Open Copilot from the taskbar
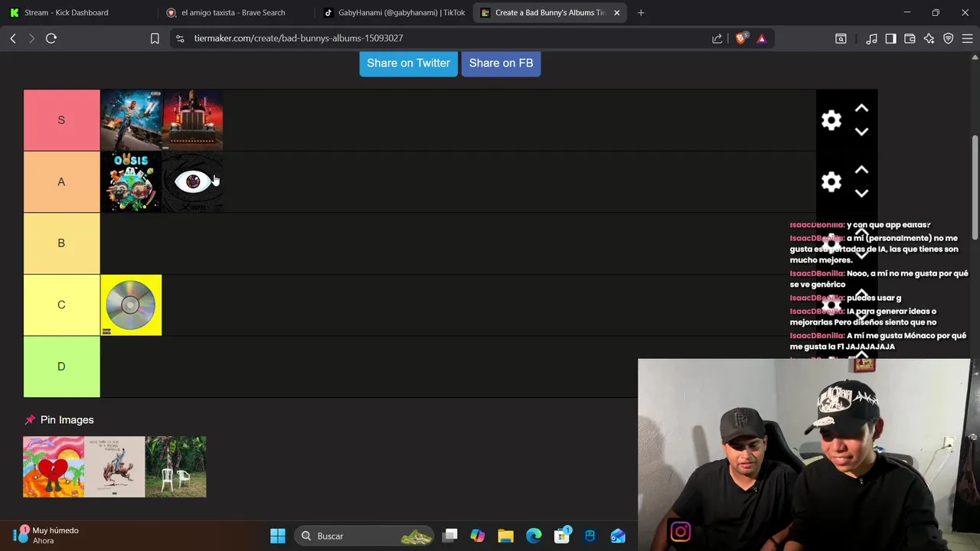Image resolution: width=980 pixels, height=551 pixels. click(x=478, y=536)
